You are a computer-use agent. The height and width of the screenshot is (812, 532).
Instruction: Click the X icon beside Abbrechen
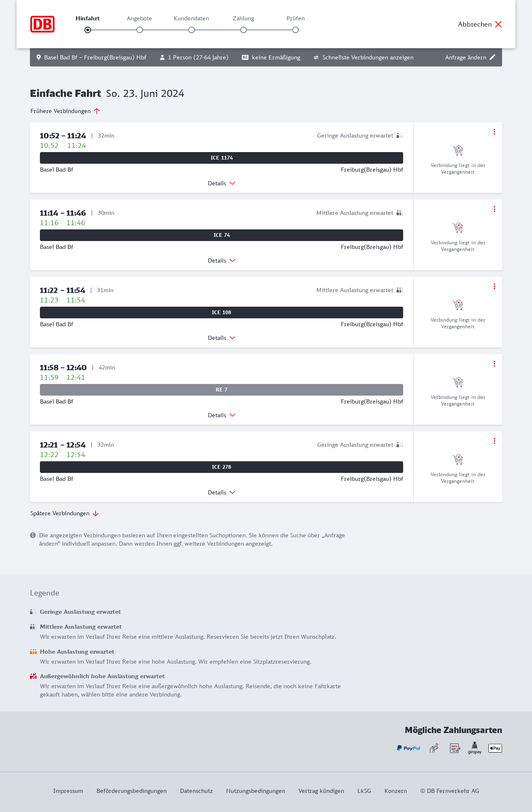pyautogui.click(x=498, y=24)
